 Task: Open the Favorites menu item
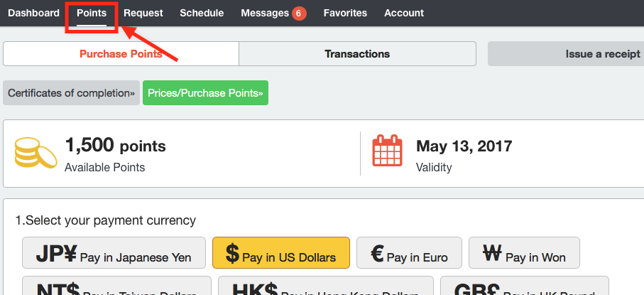345,13
